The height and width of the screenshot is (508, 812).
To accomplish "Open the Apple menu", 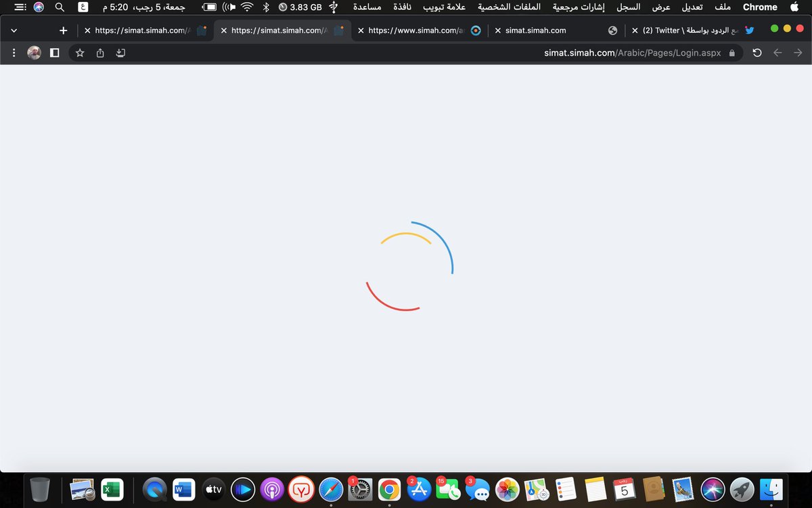I will click(x=794, y=7).
